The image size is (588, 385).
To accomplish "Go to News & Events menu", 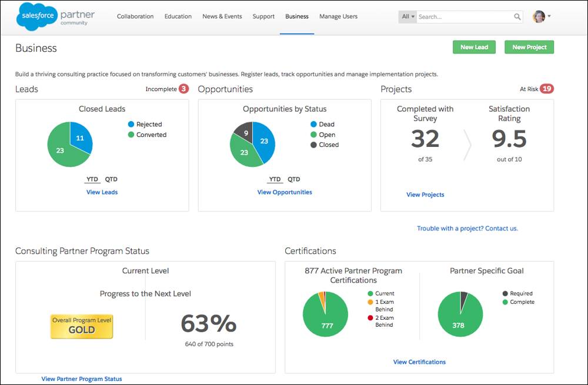I will 222,16.
